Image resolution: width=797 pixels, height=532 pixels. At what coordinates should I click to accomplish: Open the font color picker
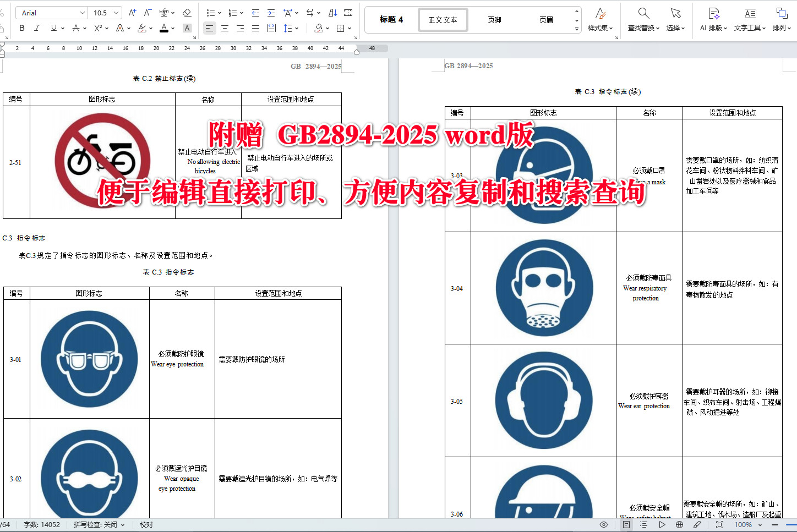pyautogui.click(x=164, y=28)
